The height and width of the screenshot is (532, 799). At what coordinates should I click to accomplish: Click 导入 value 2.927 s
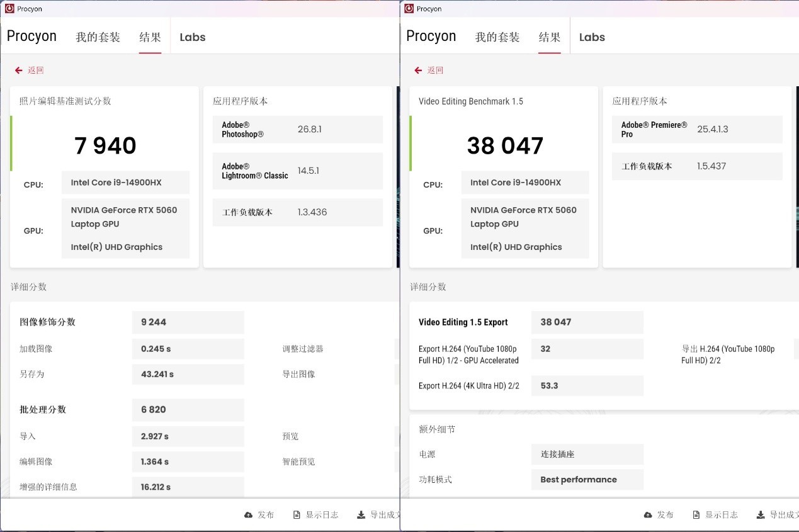coord(188,436)
